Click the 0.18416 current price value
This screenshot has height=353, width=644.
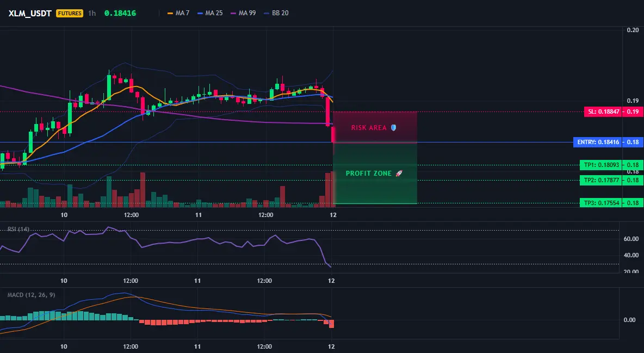coord(120,13)
